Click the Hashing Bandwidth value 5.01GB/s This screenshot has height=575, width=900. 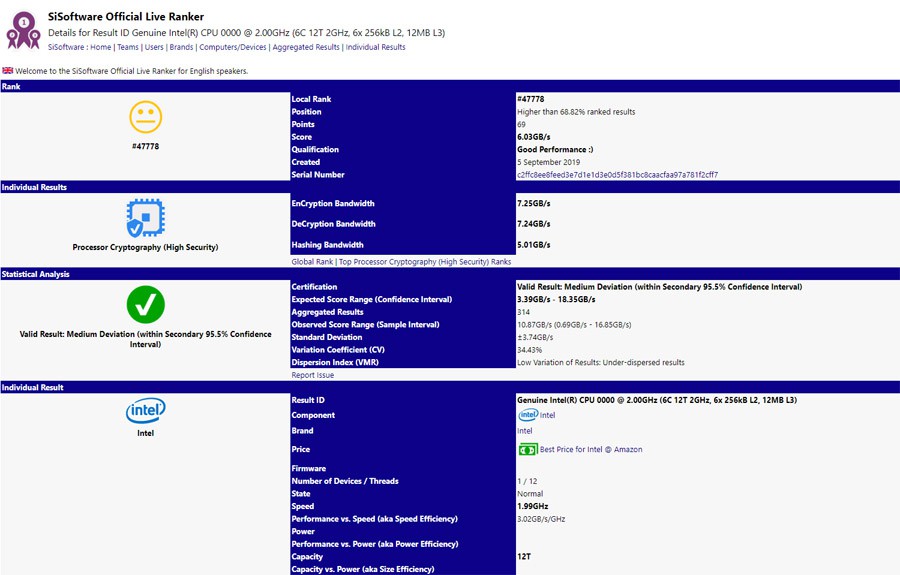click(x=534, y=244)
